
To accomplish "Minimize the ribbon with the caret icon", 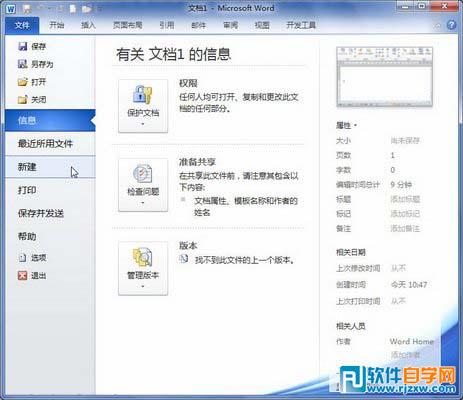I will (437, 26).
